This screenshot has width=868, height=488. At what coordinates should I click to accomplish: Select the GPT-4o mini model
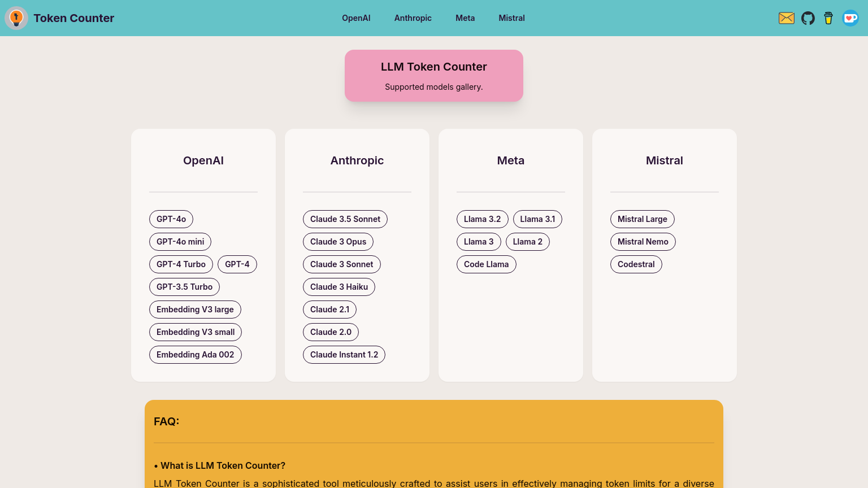point(180,242)
